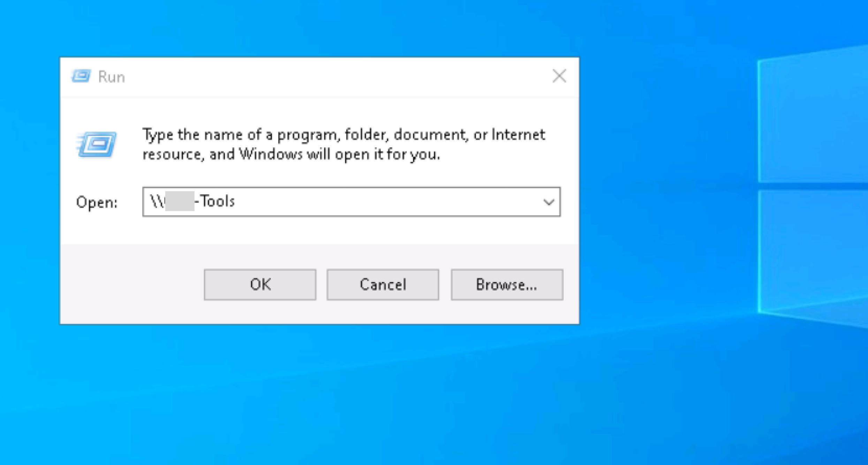Select the 'Open:' label text
868x465 pixels.
97,202
